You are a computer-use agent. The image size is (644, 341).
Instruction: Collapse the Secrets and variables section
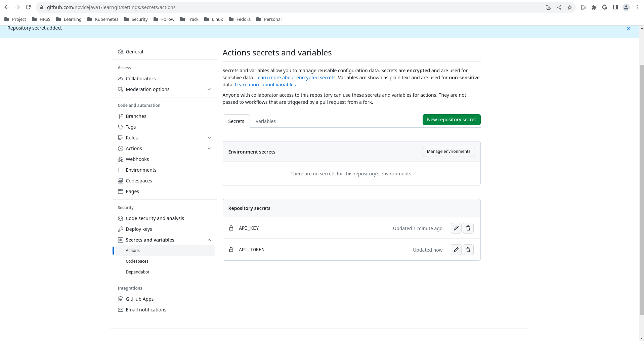(209, 240)
